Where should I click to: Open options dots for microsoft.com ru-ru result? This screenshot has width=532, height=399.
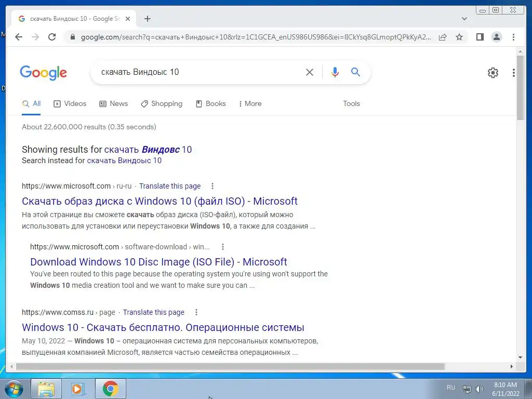point(212,186)
